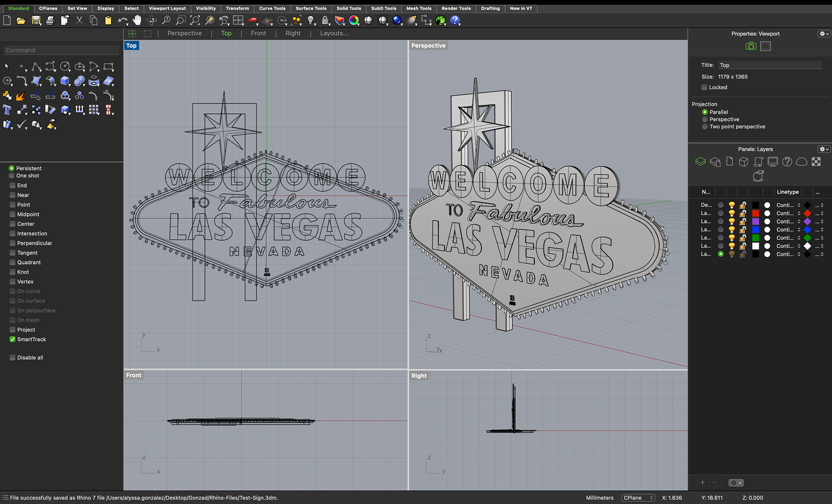Select the Box solid tool

65,81
